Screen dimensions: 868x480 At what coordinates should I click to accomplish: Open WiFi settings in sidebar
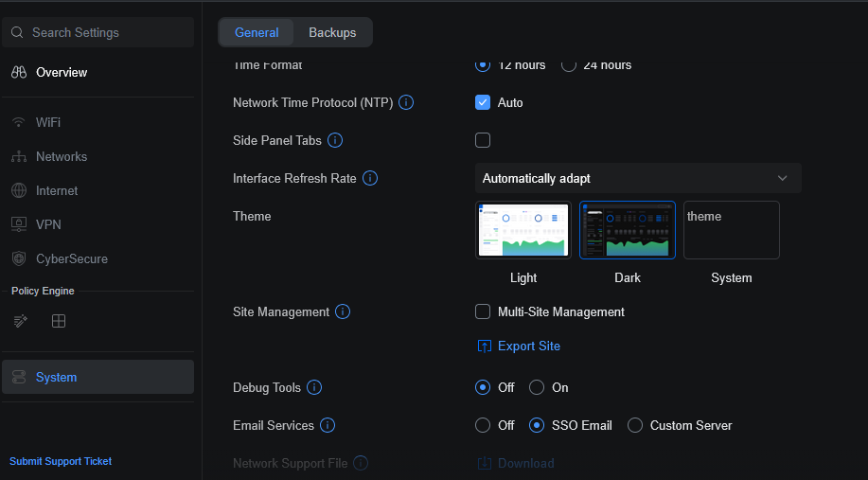tap(48, 122)
